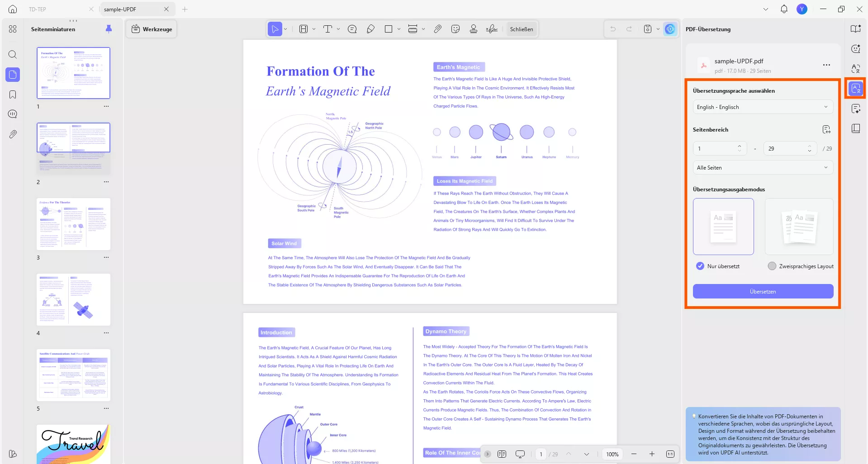Expand highlight tool options arrow
868x464 pixels.
point(314,29)
